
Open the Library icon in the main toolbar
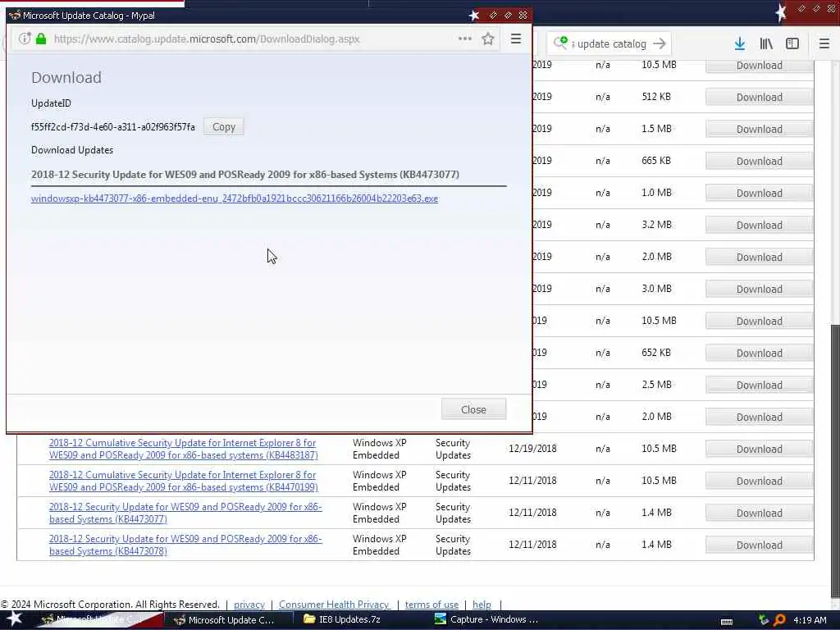tap(766, 44)
